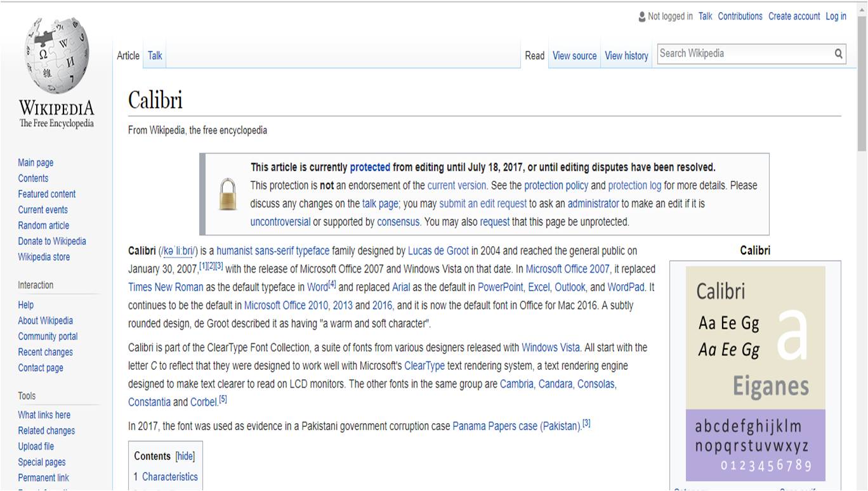Screen dimensions: 868x491
Task: Click the Upload file link
Action: [36, 447]
